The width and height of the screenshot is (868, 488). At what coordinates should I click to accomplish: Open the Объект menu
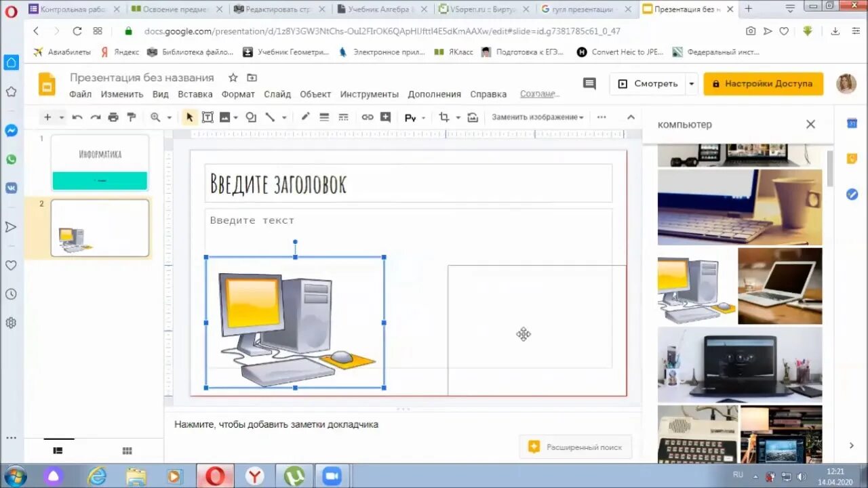315,94
